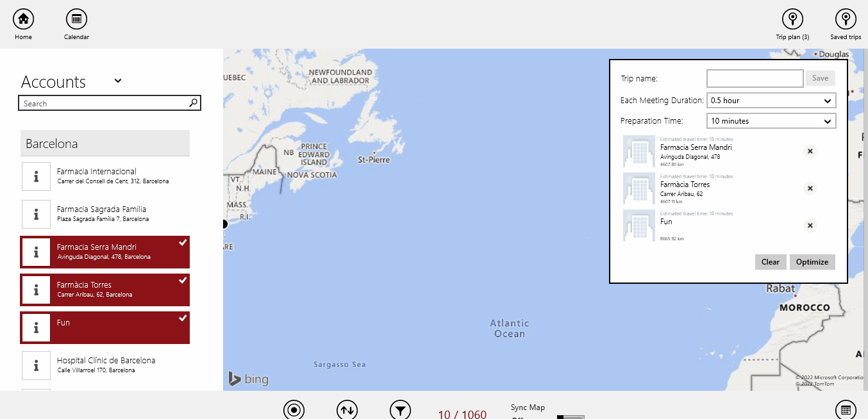Click the filter funnel icon
The height and width of the screenshot is (419, 868).
pyautogui.click(x=400, y=410)
